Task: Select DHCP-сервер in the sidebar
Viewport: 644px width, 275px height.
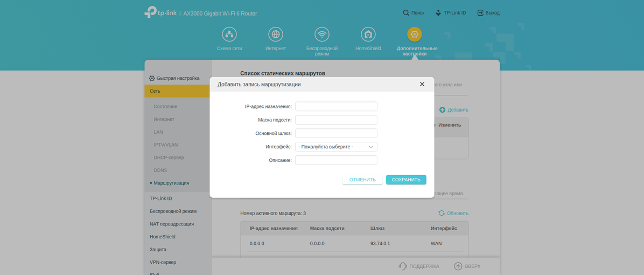Action: 169,157
